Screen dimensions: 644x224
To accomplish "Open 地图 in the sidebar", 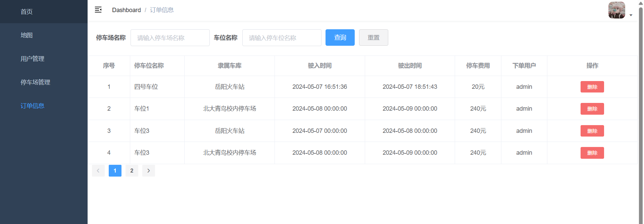I will click(44, 35).
